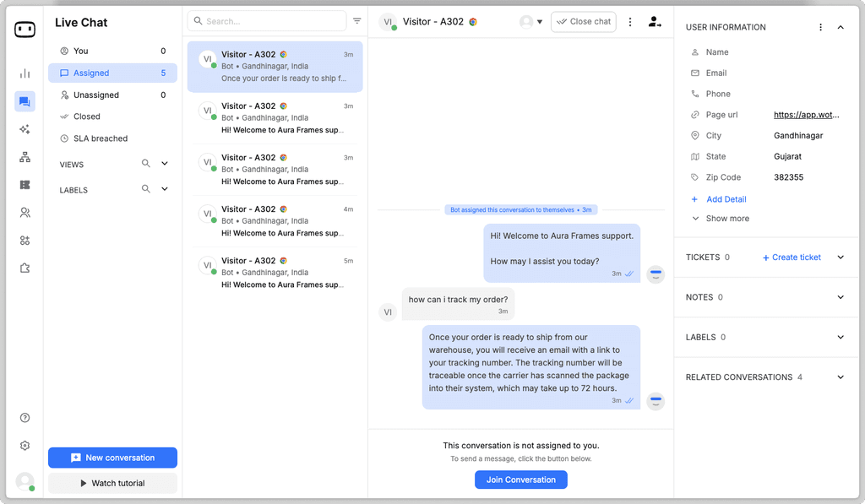865x504 pixels.
Task: Open the Help question mark icon
Action: (x=24, y=417)
